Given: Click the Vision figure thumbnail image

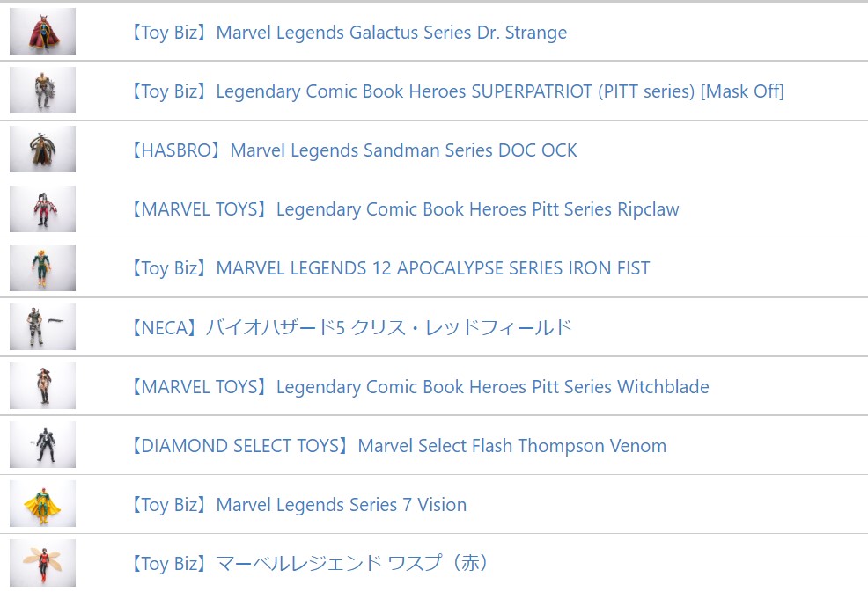Looking at the screenshot, I should 42,503.
